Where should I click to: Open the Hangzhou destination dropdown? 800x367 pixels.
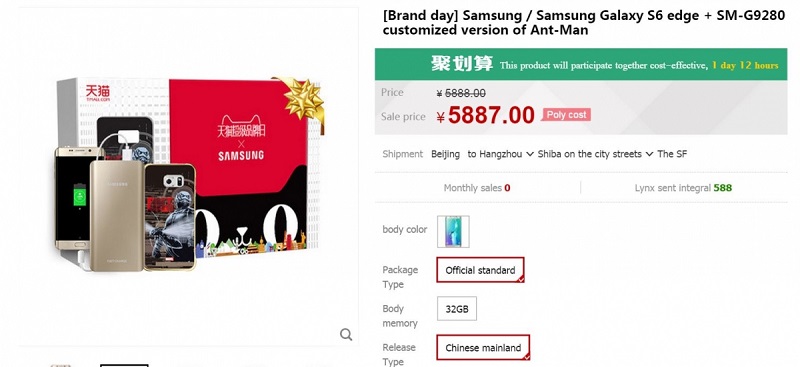coord(501,154)
